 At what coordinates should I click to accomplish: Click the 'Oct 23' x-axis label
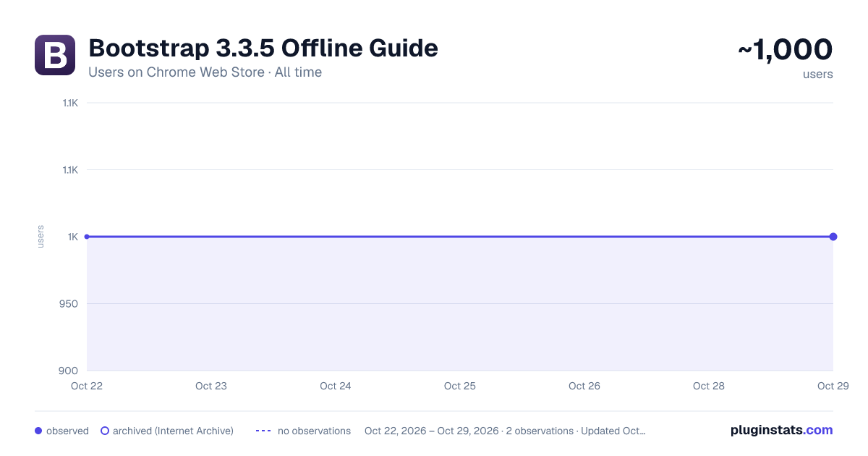(211, 386)
